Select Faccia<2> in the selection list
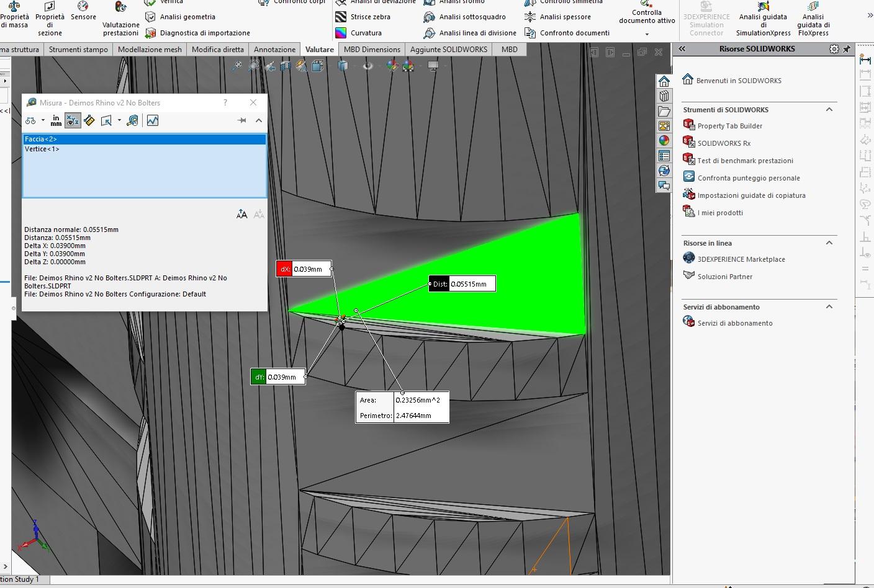This screenshot has height=588, width=874. [x=41, y=139]
